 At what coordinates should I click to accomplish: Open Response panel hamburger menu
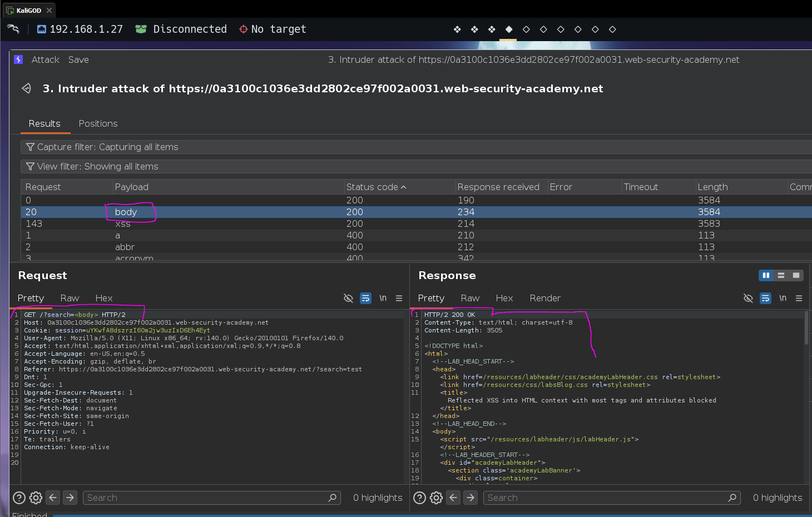(x=799, y=298)
